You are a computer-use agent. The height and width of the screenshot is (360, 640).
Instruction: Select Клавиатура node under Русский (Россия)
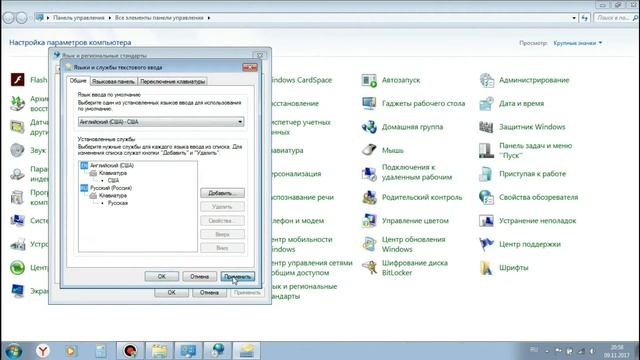113,196
